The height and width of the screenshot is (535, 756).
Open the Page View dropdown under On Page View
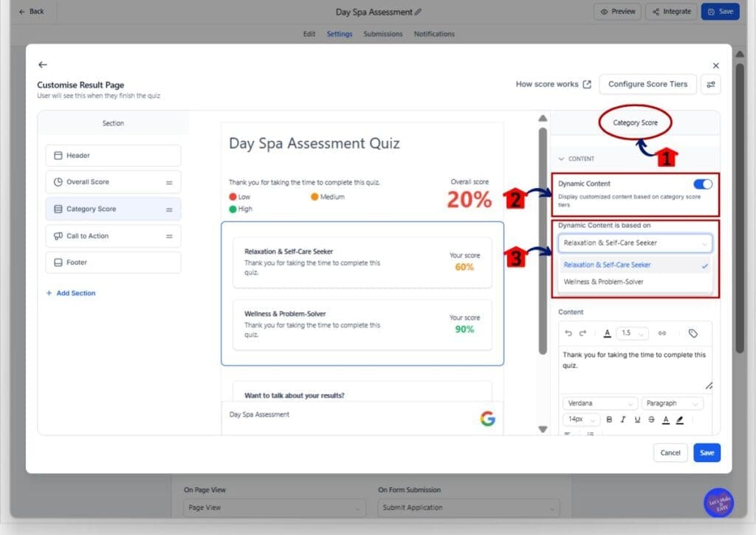pos(275,508)
